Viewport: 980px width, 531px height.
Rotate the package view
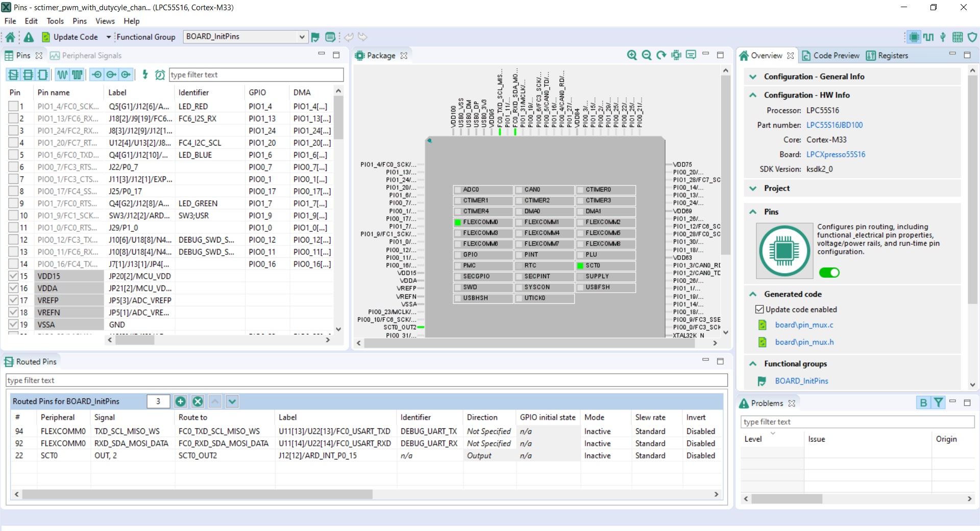tap(661, 55)
